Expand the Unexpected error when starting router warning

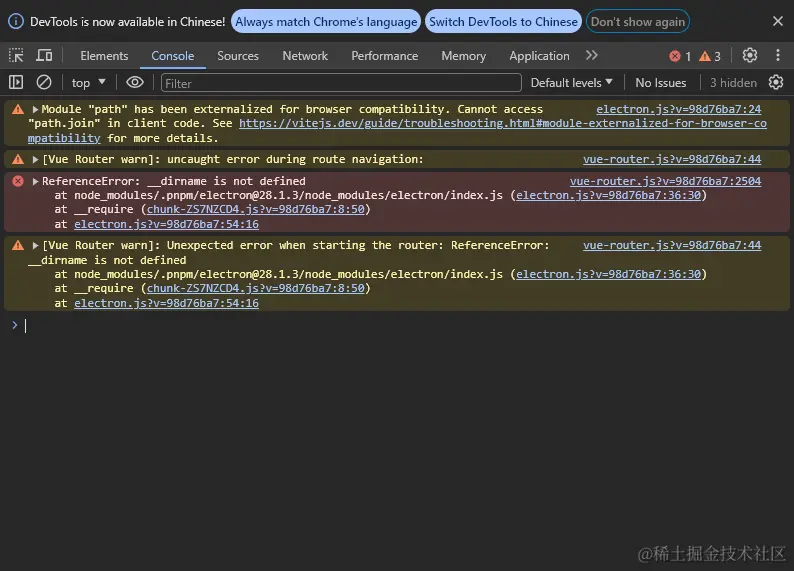35,246
